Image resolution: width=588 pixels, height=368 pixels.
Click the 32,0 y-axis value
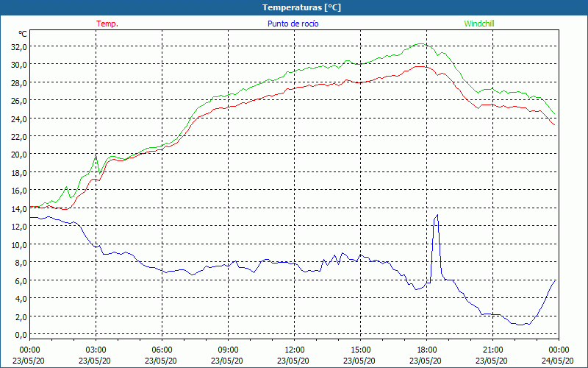click(x=19, y=47)
